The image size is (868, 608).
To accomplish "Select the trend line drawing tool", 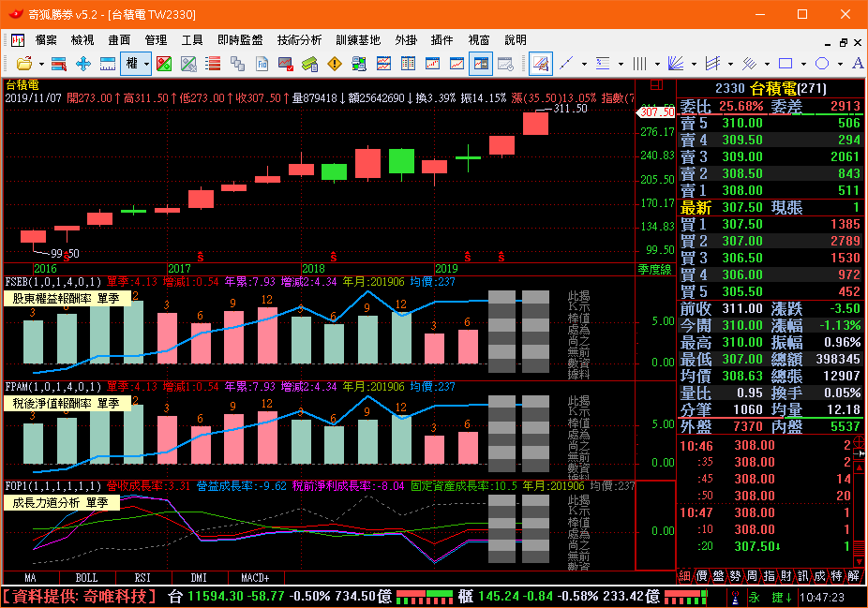I will [566, 64].
